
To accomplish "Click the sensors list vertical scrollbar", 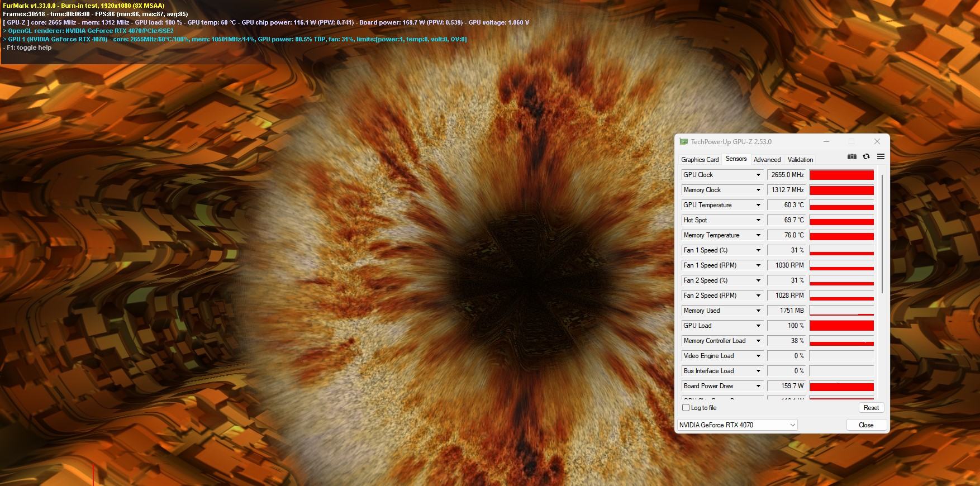I will pyautogui.click(x=882, y=234).
